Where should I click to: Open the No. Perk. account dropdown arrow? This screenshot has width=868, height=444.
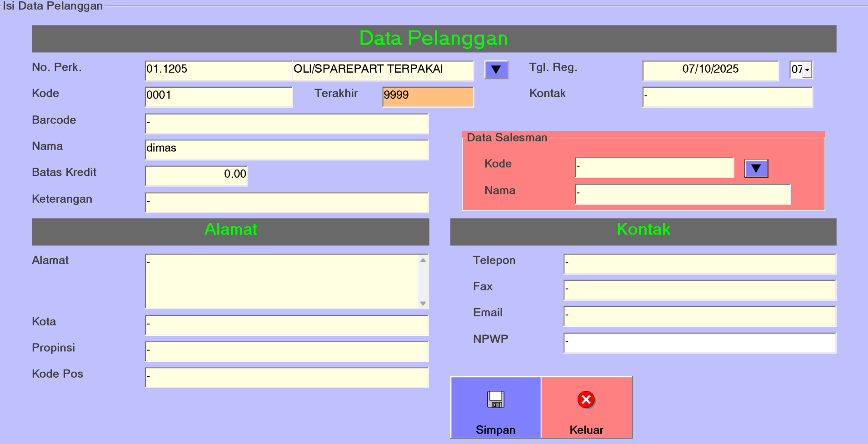(496, 70)
